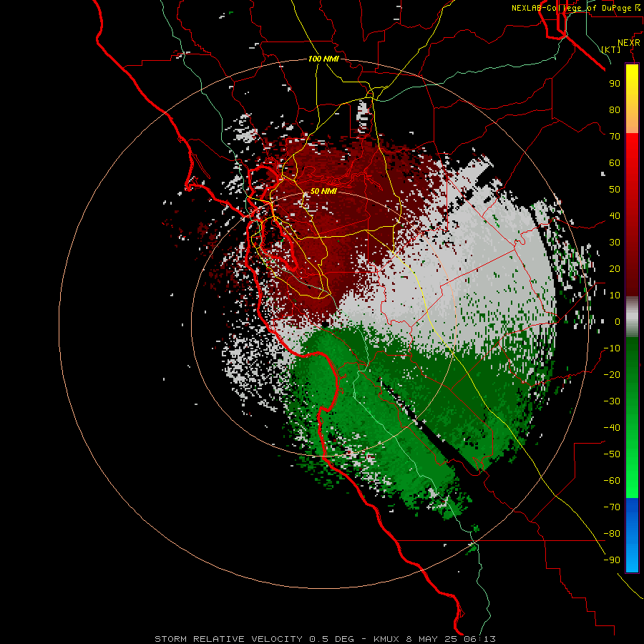Screen dimensions: 644x644
Task: Click the [KT] units label
Action: tap(610, 49)
